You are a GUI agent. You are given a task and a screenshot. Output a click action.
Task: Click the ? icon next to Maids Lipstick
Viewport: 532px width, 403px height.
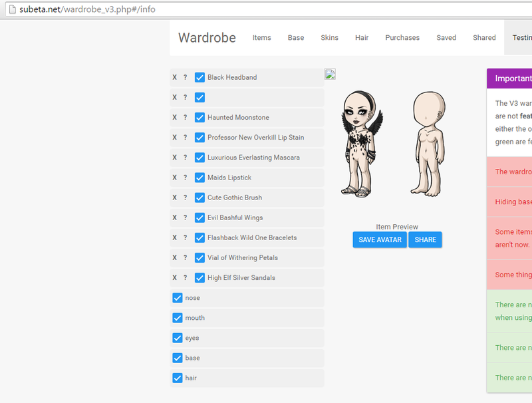(x=185, y=178)
